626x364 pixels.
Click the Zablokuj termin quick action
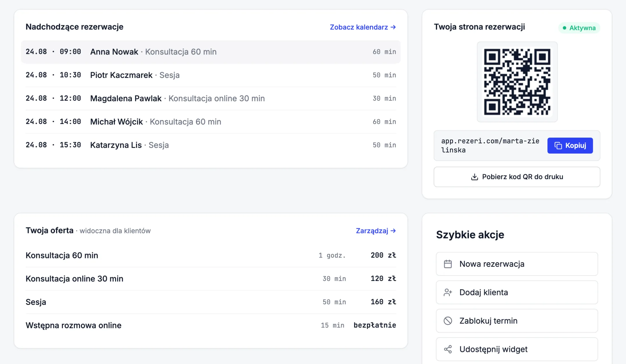pos(517,321)
